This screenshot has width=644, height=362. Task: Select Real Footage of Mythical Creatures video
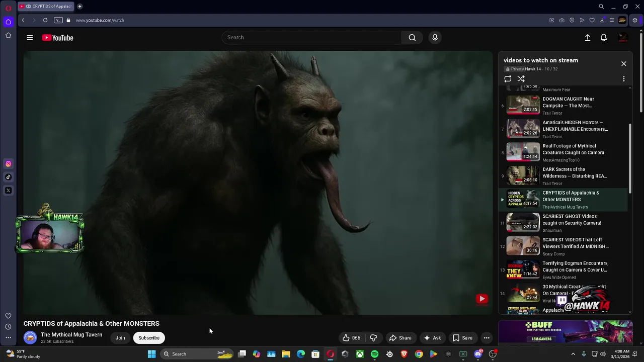click(x=563, y=153)
